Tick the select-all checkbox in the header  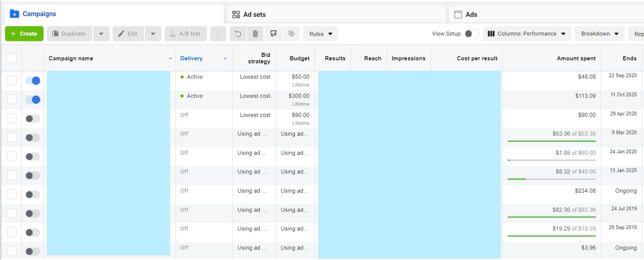click(x=12, y=58)
